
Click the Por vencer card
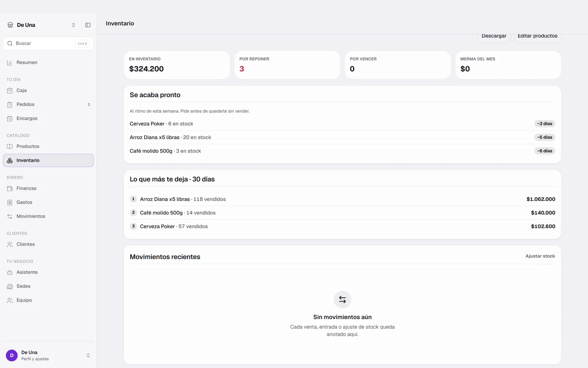tap(398, 65)
